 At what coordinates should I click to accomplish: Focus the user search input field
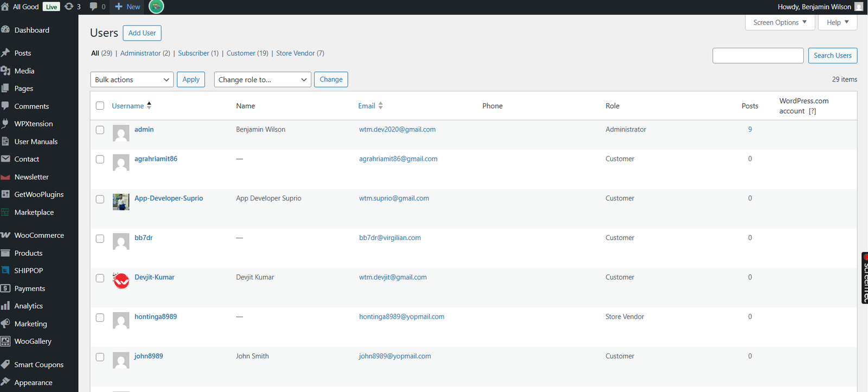[757, 55]
